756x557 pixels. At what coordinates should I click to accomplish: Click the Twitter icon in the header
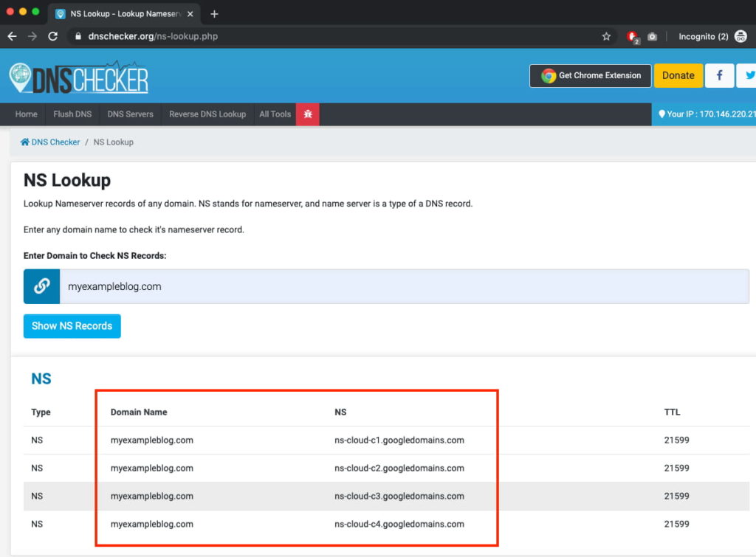749,75
